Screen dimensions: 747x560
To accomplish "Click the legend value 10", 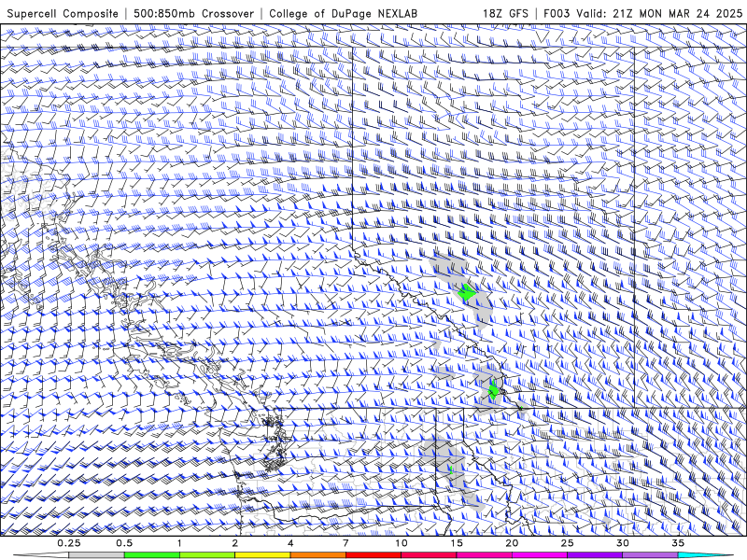I will pyautogui.click(x=402, y=543).
